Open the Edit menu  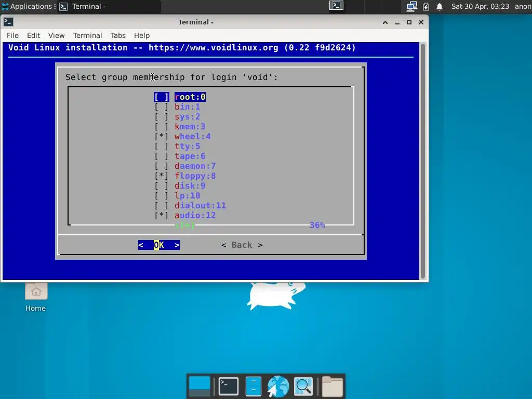pyautogui.click(x=33, y=35)
